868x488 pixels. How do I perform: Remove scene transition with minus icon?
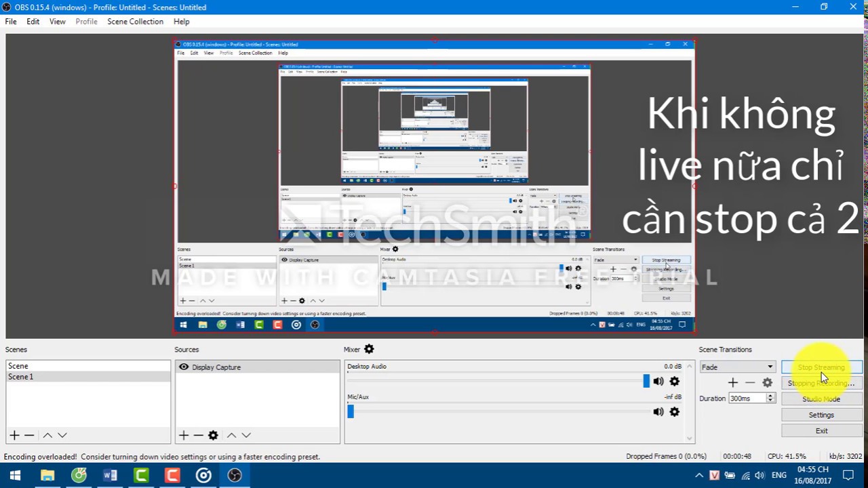pos(749,382)
